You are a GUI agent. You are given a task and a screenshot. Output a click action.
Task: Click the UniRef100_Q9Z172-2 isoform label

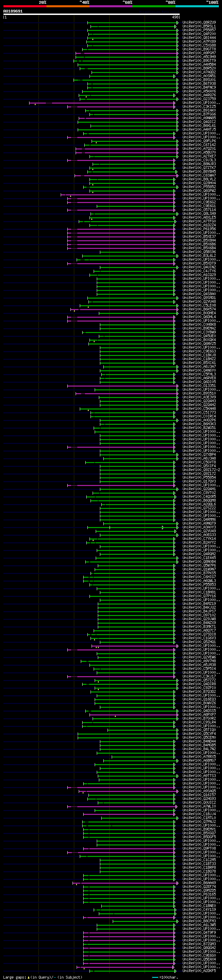pos(201,470)
